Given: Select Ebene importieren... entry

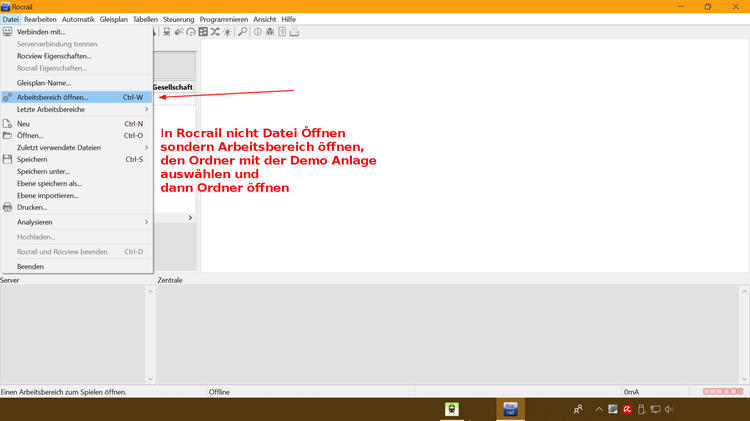Looking at the screenshot, I should pyautogui.click(x=77, y=195).
